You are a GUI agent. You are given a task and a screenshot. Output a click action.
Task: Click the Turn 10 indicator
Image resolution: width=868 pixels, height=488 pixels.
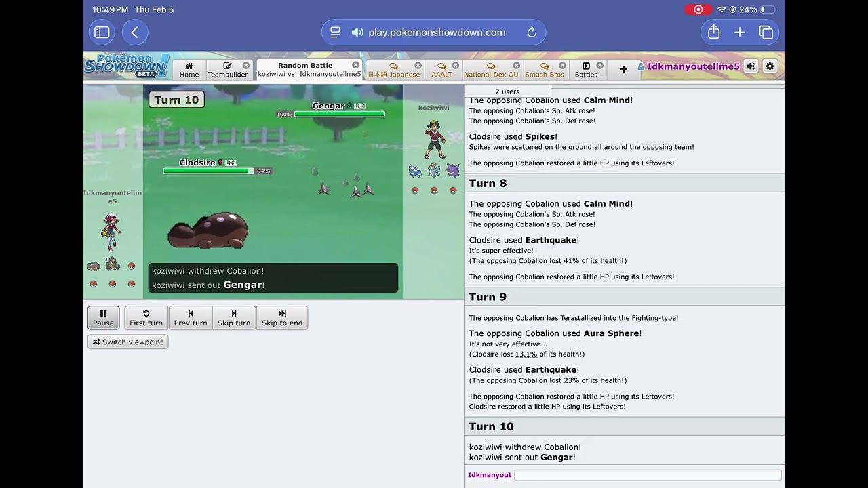point(176,100)
